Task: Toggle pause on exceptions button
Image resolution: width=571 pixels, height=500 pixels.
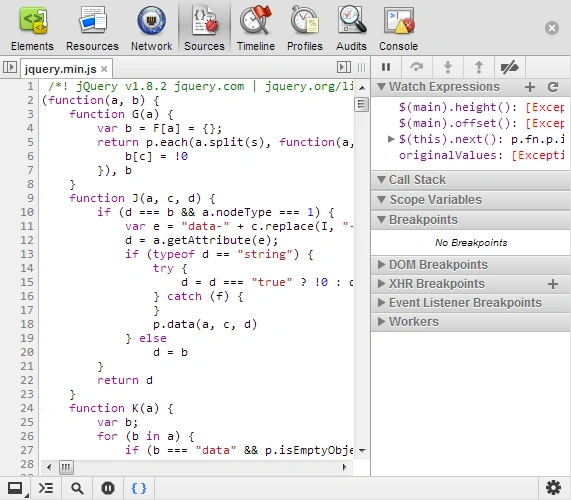Action: tap(108, 488)
